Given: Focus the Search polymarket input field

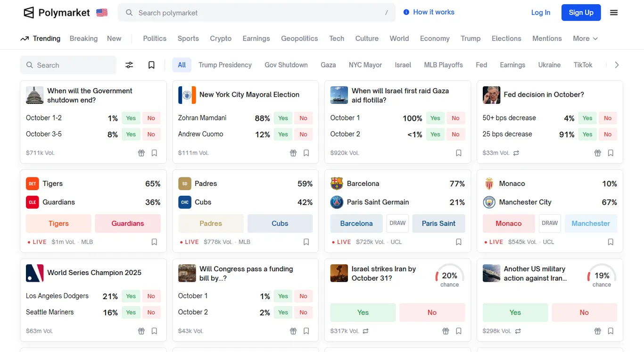Looking at the screenshot, I should (256, 13).
